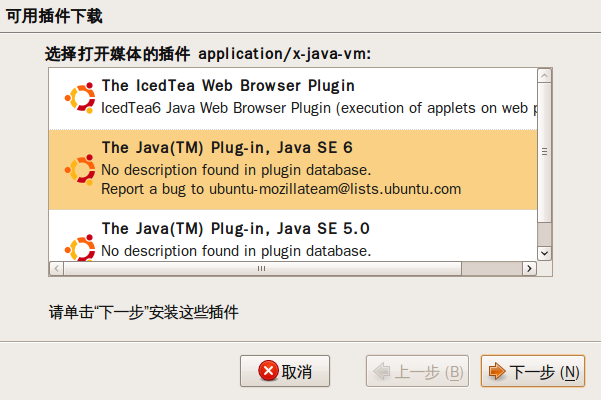Click the Ubuntu logo beside Java SE 6 plug-in
This screenshot has width=601, height=400.
coord(80,170)
